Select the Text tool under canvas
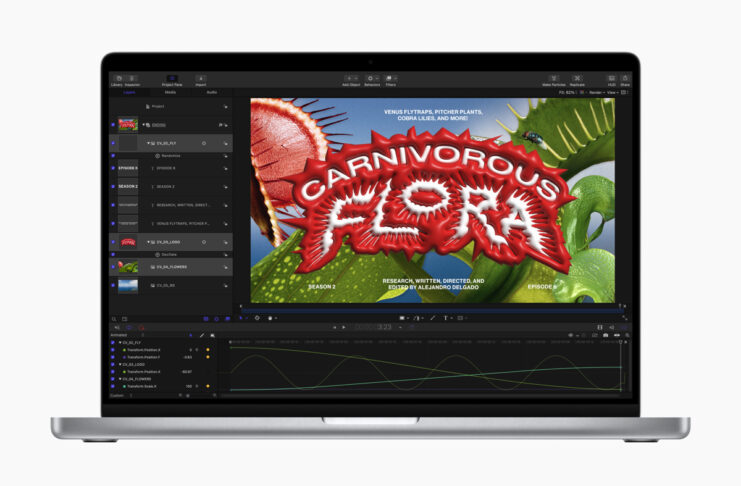Screen dimensions: 741x486 coord(446,318)
